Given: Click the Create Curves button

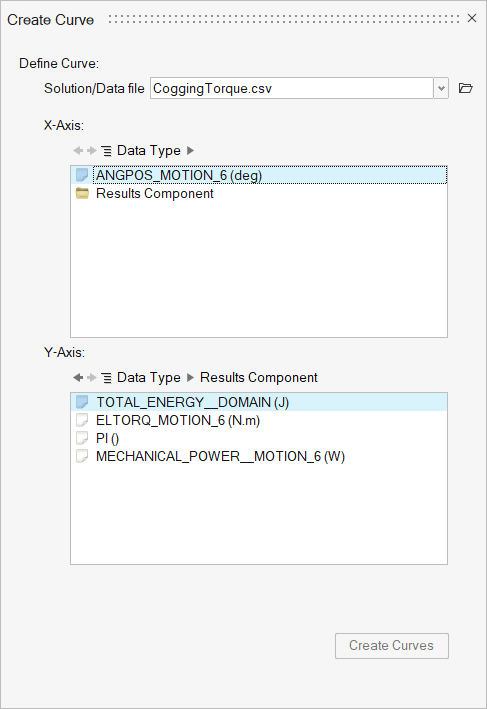Looking at the screenshot, I should [x=392, y=646].
